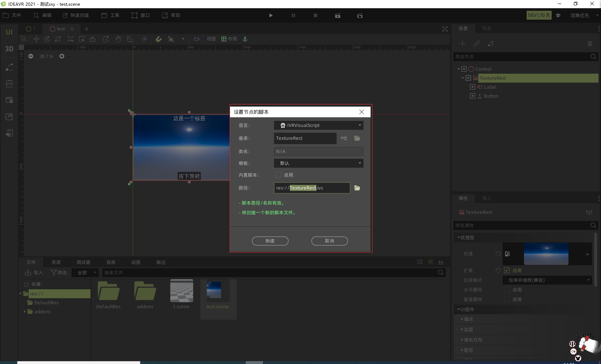Open the language IVRVisualScript dropdown
Viewport: 601px width, 364px height.
coord(319,125)
